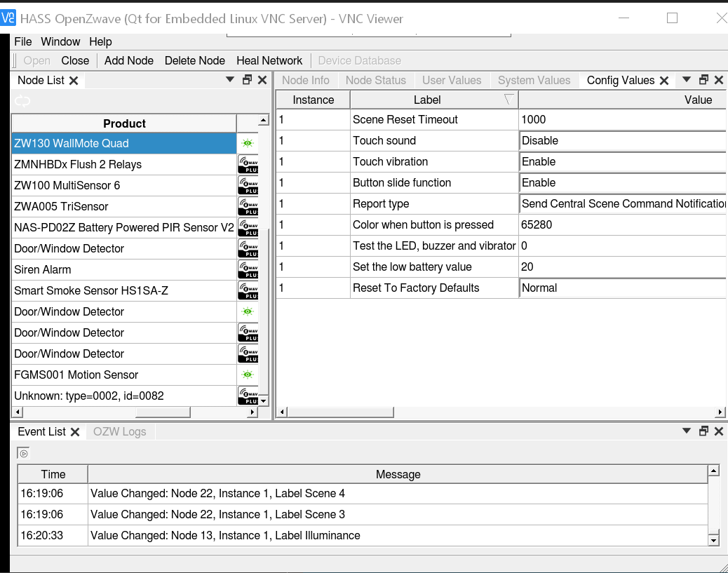Click the Z-Wave Plus icon beside ZW100 MultiSensor 6
728x573 pixels.
248,185
